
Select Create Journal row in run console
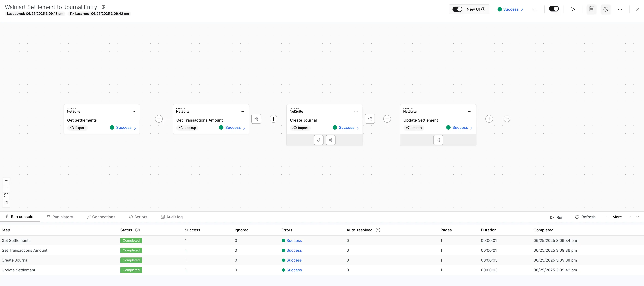[322, 260]
